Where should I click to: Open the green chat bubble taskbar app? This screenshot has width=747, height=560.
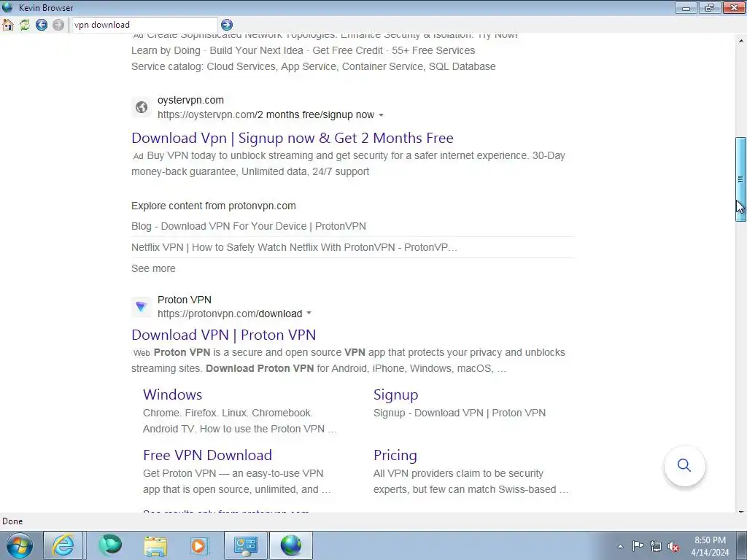point(110,545)
